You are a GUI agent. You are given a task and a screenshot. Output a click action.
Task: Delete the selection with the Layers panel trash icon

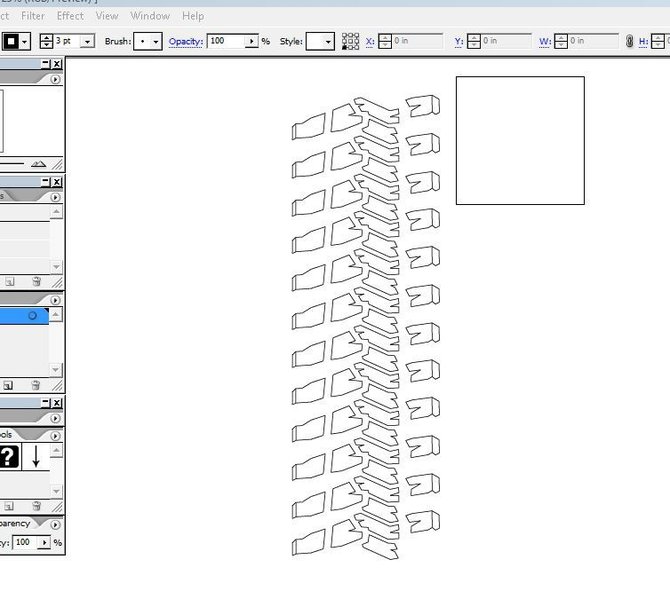pyautogui.click(x=35, y=385)
